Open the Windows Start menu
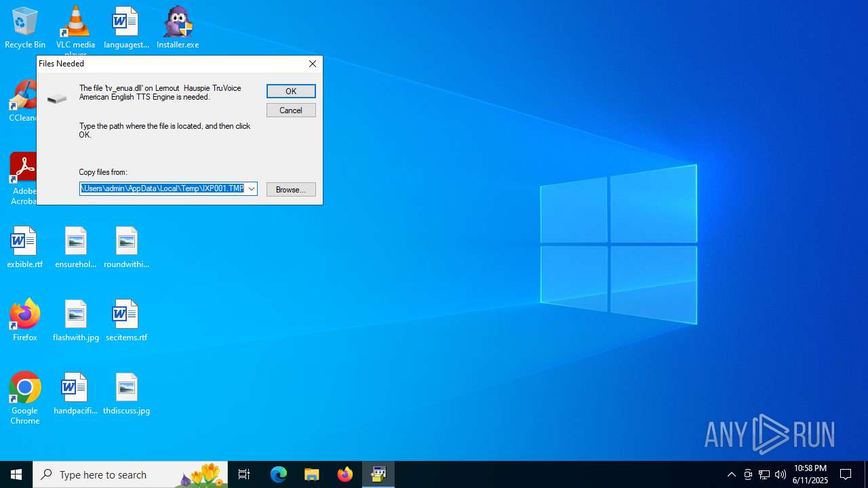This screenshot has height=488, width=868. [x=16, y=474]
